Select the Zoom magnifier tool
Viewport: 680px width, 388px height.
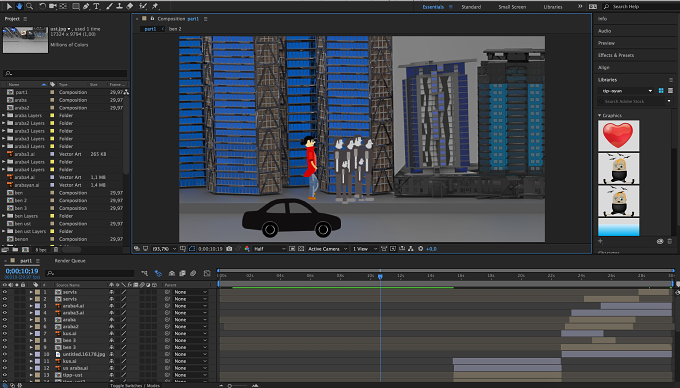click(29, 6)
